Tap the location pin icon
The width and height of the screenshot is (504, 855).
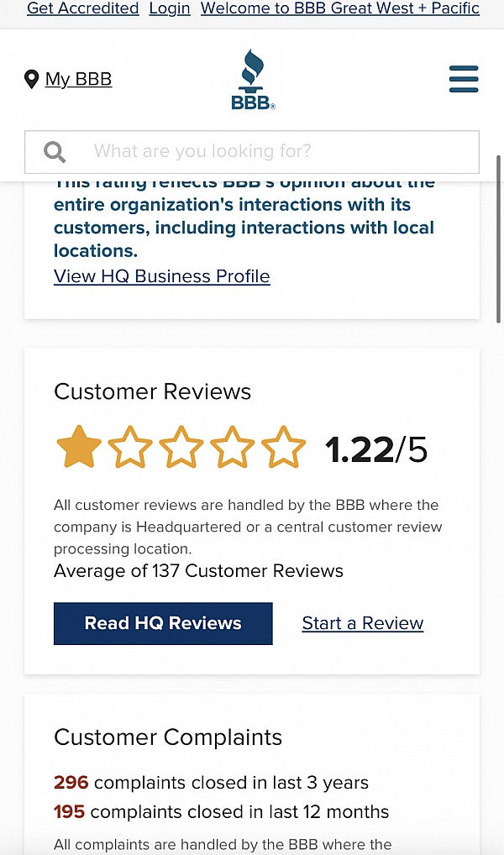coord(32,79)
